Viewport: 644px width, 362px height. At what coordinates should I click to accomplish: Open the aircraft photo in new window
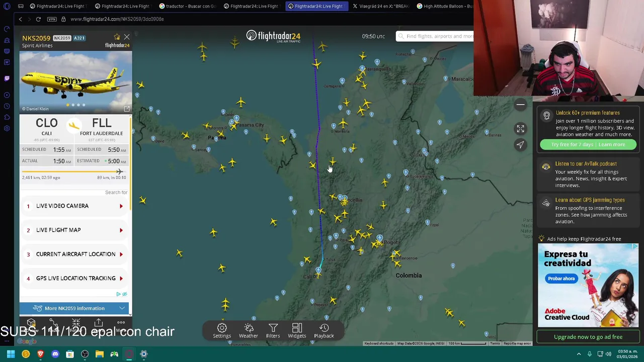tap(127, 109)
